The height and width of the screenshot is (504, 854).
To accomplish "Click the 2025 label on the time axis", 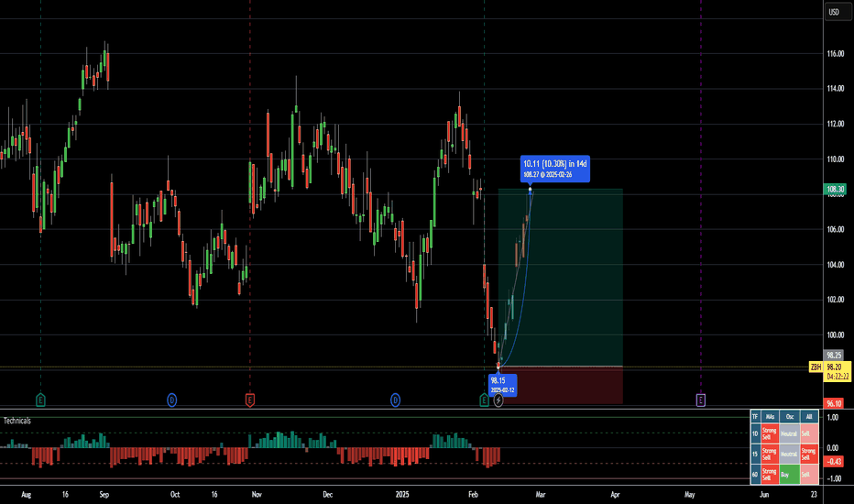I will point(402,495).
